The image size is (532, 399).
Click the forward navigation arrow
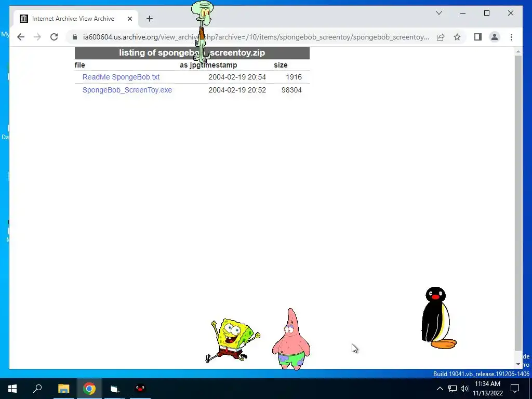(37, 37)
